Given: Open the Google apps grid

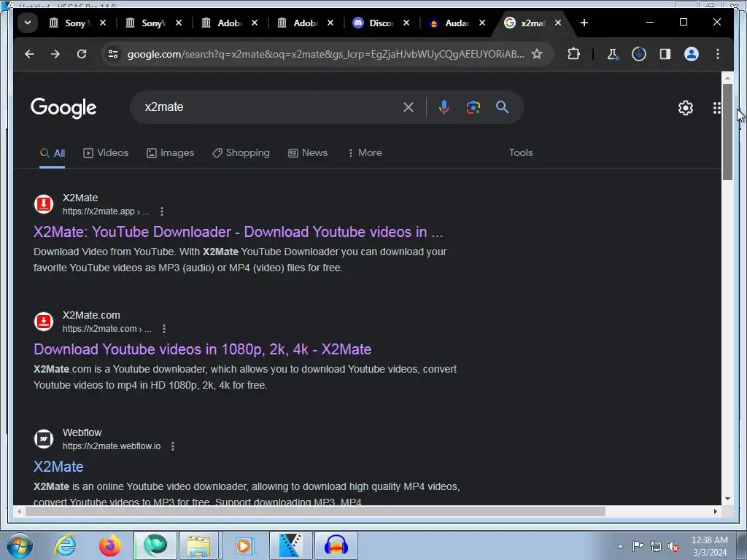Looking at the screenshot, I should tap(716, 108).
